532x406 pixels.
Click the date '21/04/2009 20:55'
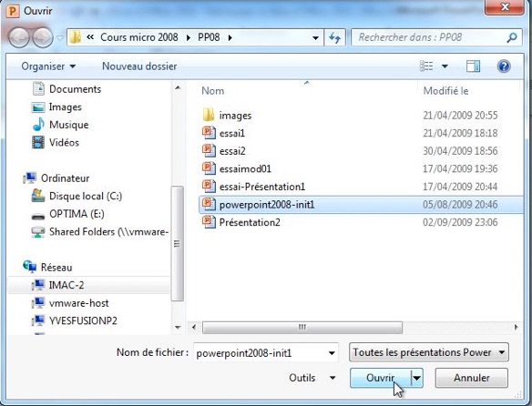[460, 116]
